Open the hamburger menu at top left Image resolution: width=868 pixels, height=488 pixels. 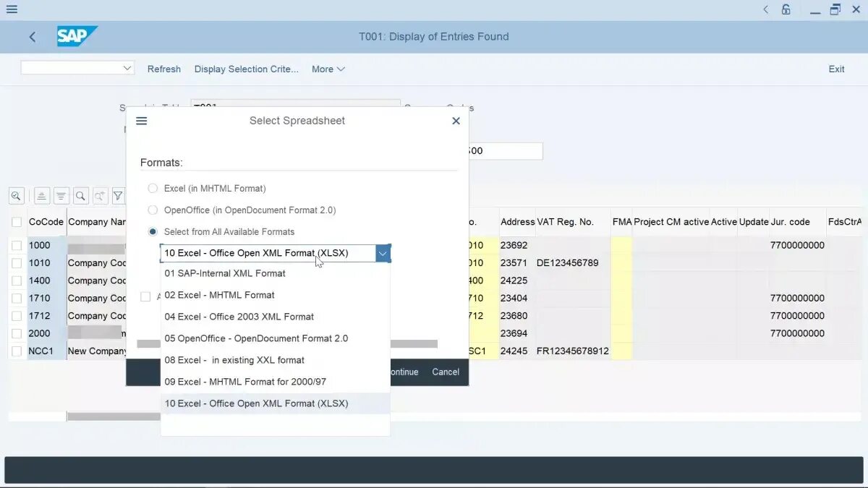(x=12, y=9)
